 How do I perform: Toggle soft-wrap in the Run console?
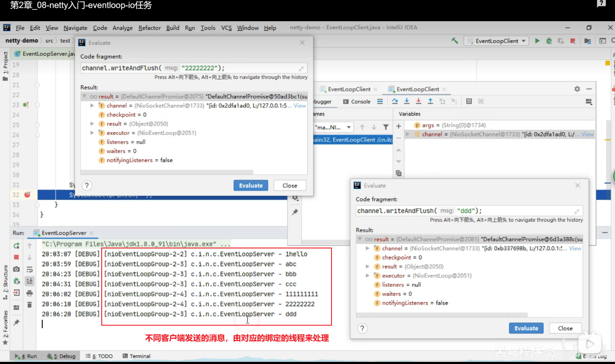pyautogui.click(x=29, y=269)
